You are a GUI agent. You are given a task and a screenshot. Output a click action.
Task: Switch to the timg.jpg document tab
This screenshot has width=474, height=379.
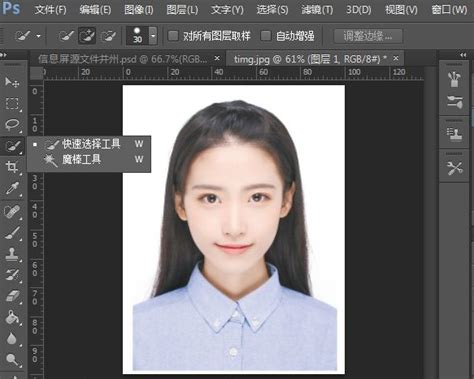click(310, 59)
